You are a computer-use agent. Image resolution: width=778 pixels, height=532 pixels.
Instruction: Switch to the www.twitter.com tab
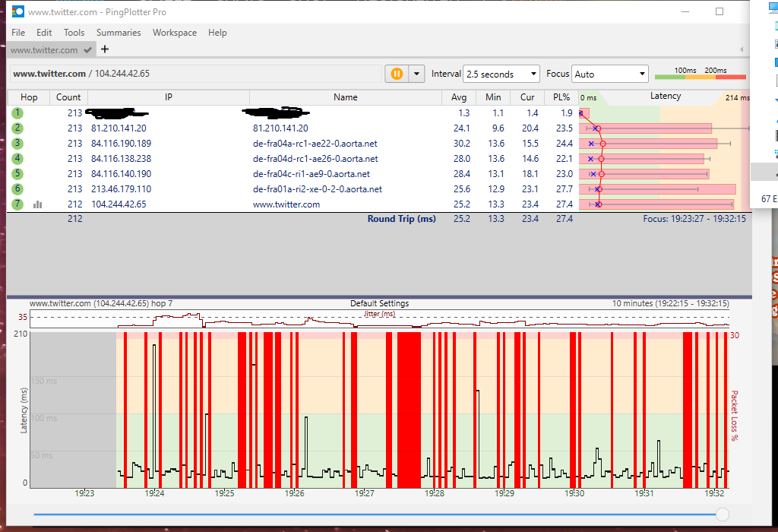point(44,50)
